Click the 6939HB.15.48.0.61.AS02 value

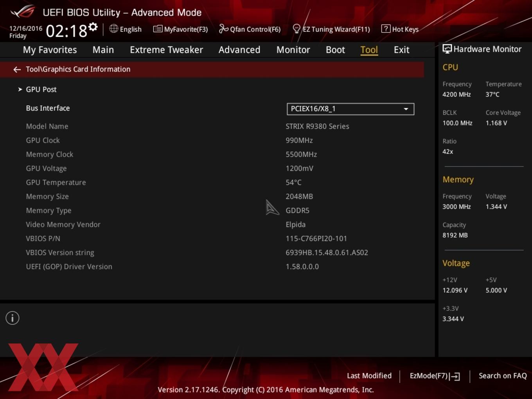(x=327, y=253)
